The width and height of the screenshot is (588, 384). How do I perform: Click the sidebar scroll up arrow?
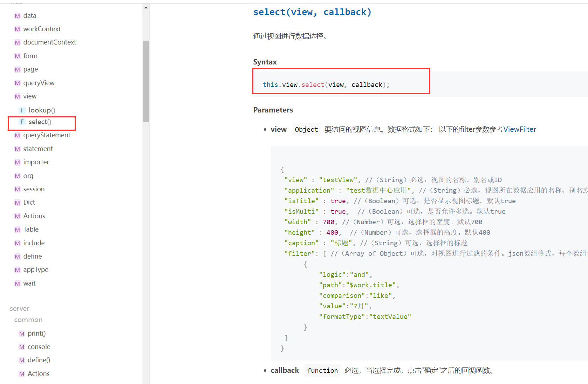pyautogui.click(x=146, y=7)
